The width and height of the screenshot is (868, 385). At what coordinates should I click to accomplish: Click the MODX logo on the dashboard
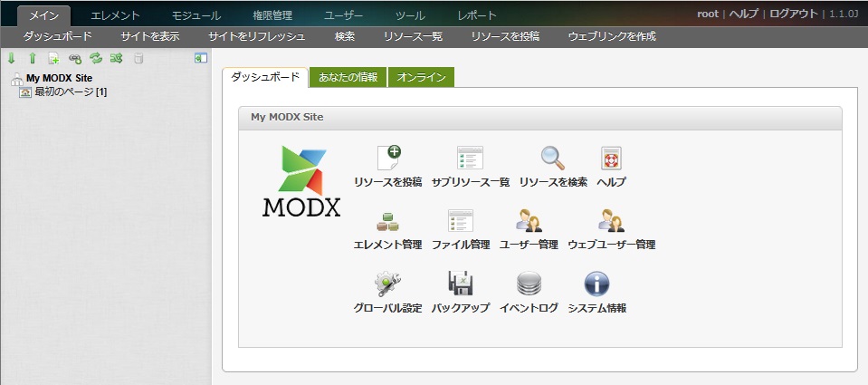pos(301,180)
